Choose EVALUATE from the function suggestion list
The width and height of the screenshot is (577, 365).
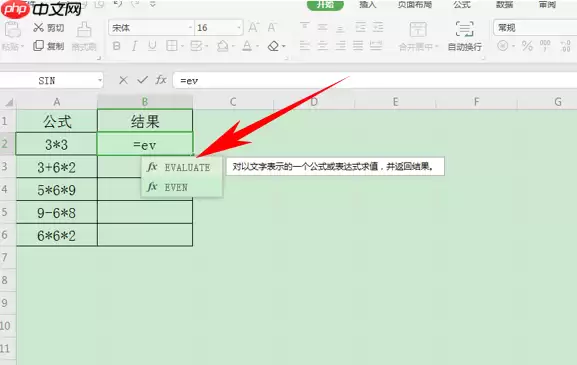[x=182, y=167]
